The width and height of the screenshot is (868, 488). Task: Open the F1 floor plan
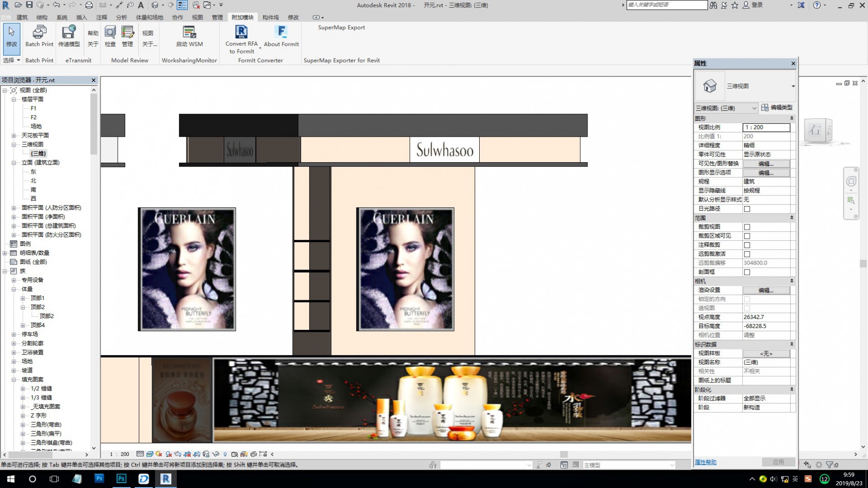(x=33, y=108)
